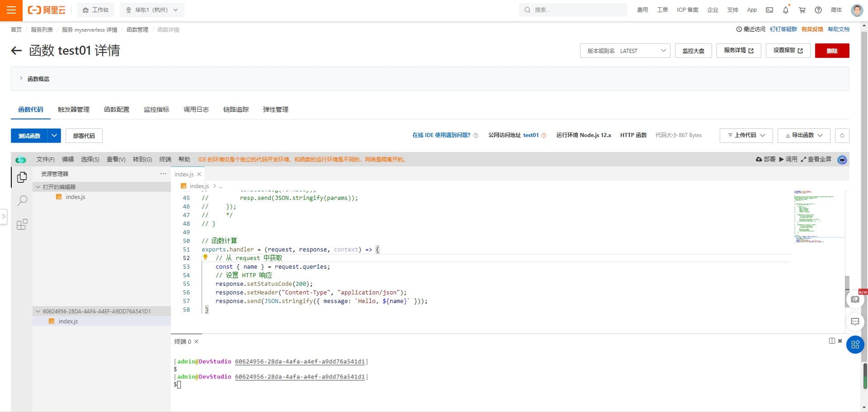Screen dimensions: 868x412
Task: Open the upload code dropdown
Action: 746,135
